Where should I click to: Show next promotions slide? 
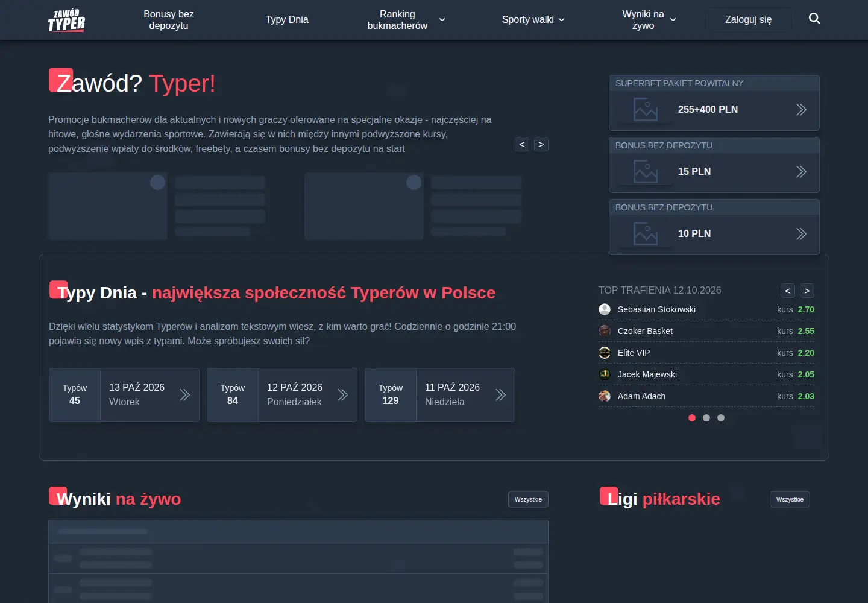541,144
